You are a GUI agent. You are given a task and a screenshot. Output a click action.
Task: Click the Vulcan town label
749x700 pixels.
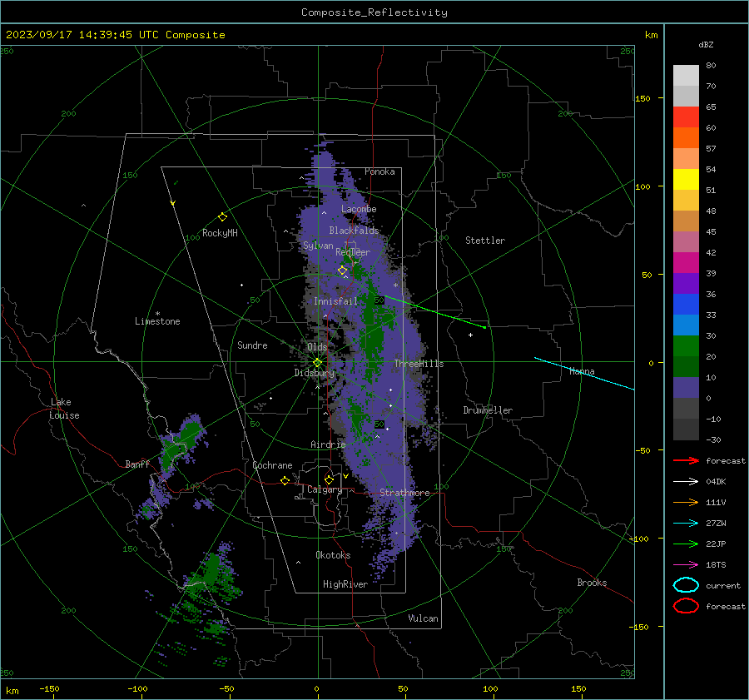coord(424,618)
